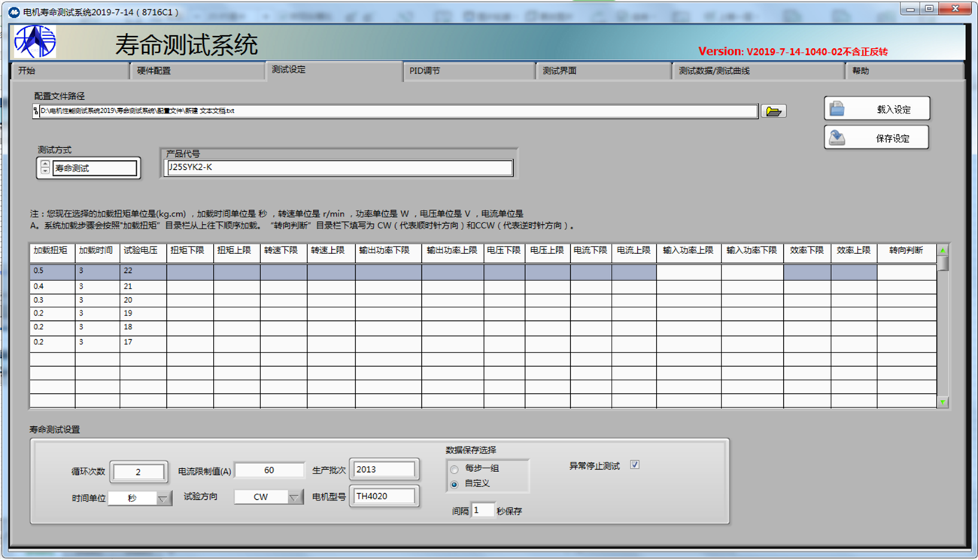This screenshot has width=978, height=560.
Task: Switch to the PID调节 tab
Action: tap(468, 71)
